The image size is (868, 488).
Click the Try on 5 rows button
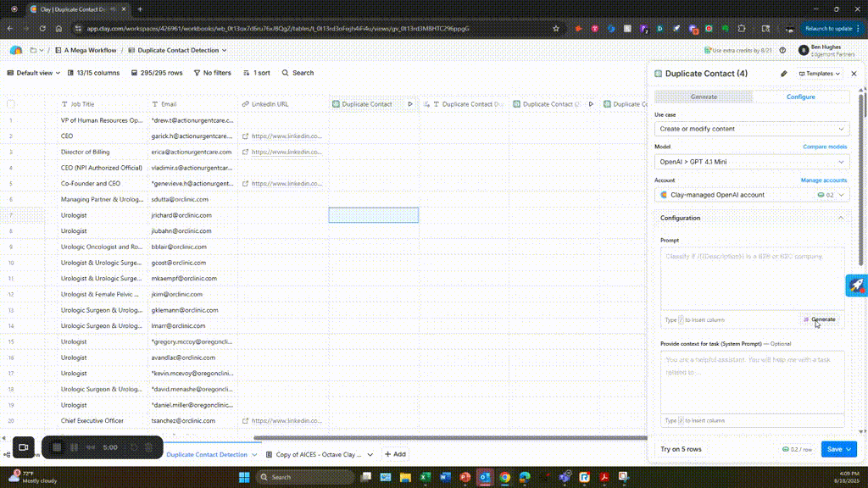(x=681, y=449)
